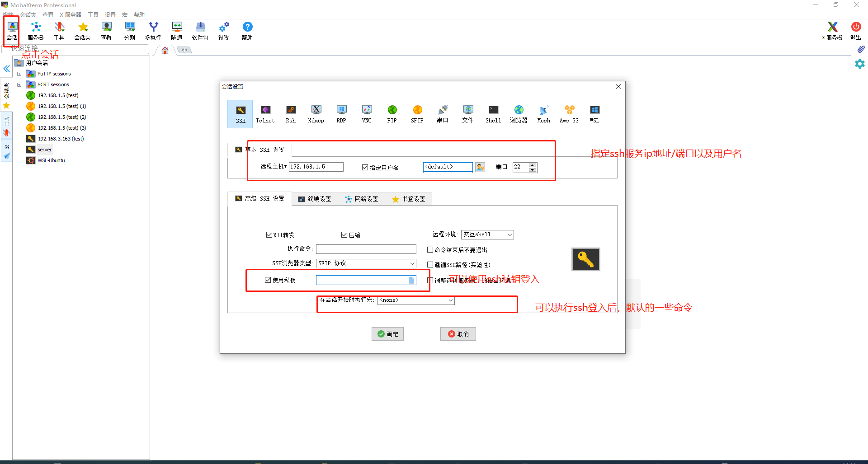Open the 帮助 question mark toolbar icon
Image resolution: width=868 pixels, height=464 pixels.
pos(247,31)
